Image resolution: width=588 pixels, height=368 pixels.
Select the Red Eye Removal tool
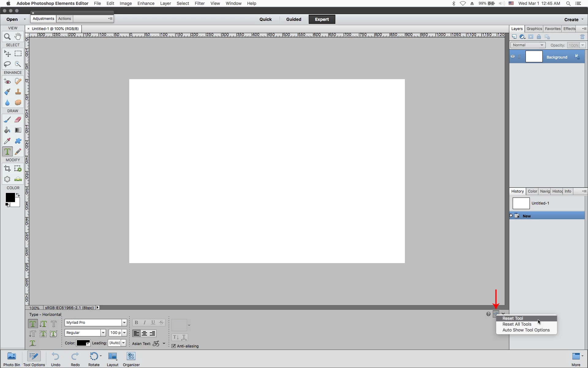coord(7,82)
